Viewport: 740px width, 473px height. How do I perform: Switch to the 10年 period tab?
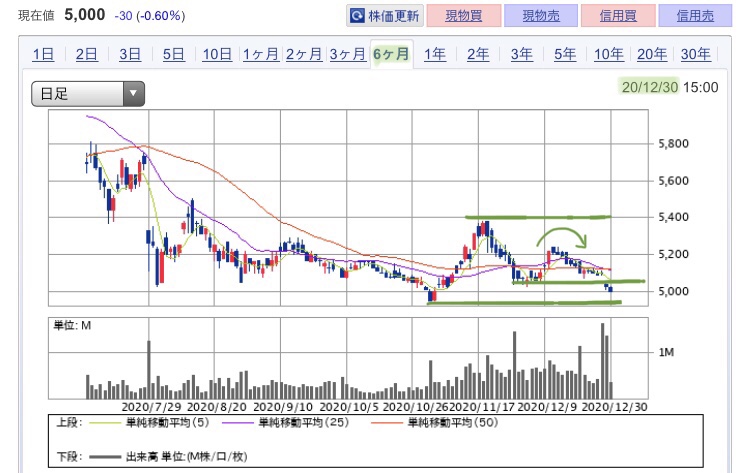coord(608,54)
